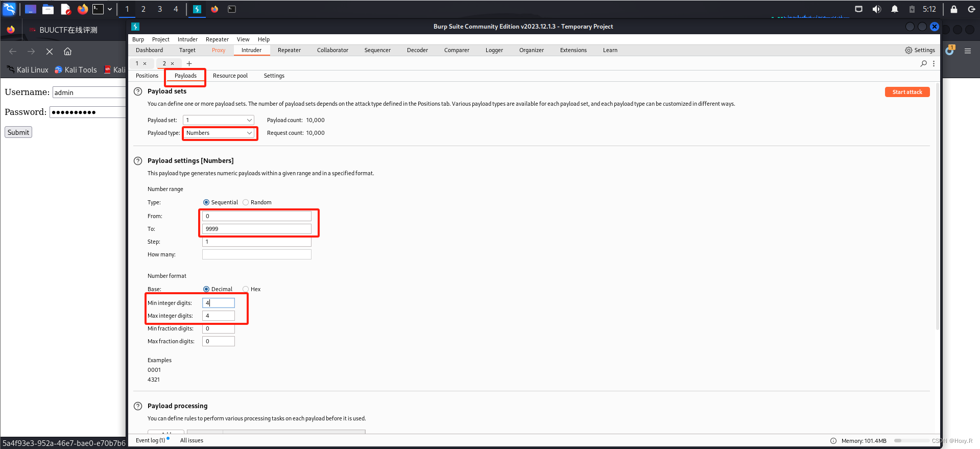Open the Intruder Settings sub-tab

pos(274,76)
